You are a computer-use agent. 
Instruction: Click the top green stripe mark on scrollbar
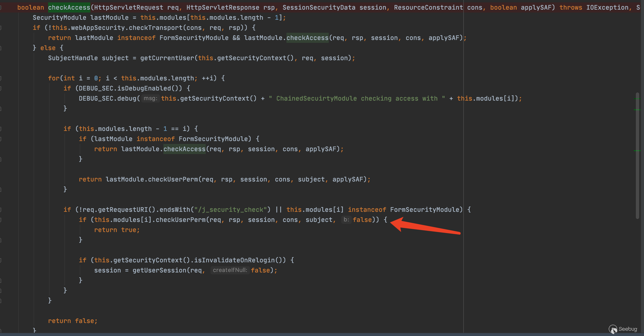pyautogui.click(x=637, y=99)
